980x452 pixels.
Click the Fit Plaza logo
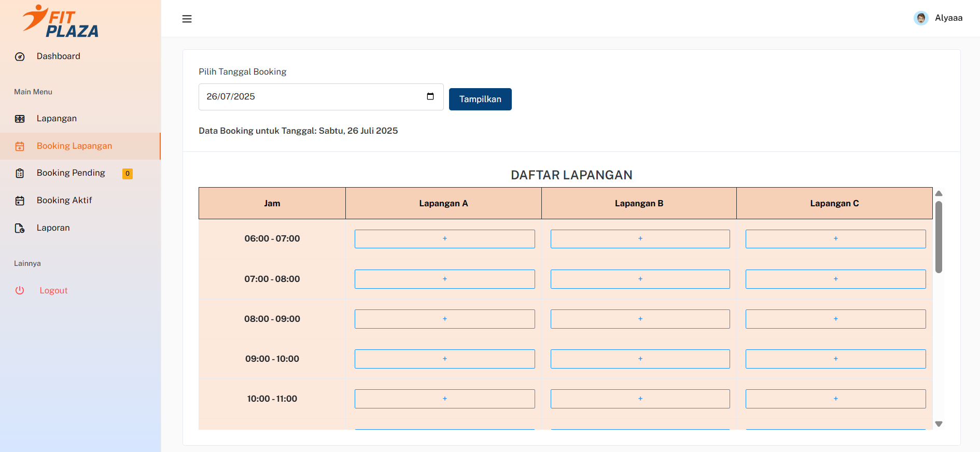[61, 22]
